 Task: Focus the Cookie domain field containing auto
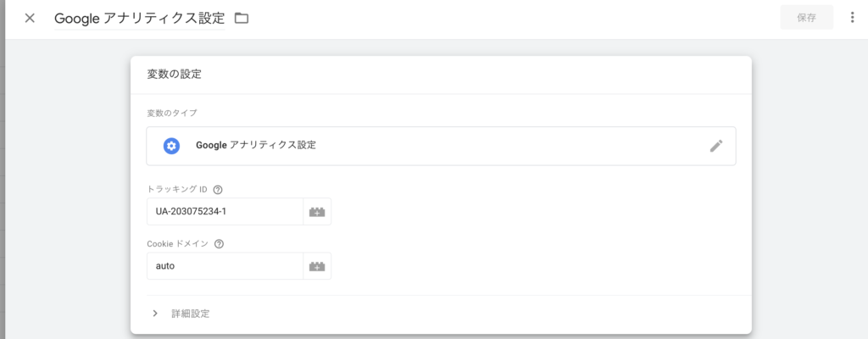[x=225, y=266]
